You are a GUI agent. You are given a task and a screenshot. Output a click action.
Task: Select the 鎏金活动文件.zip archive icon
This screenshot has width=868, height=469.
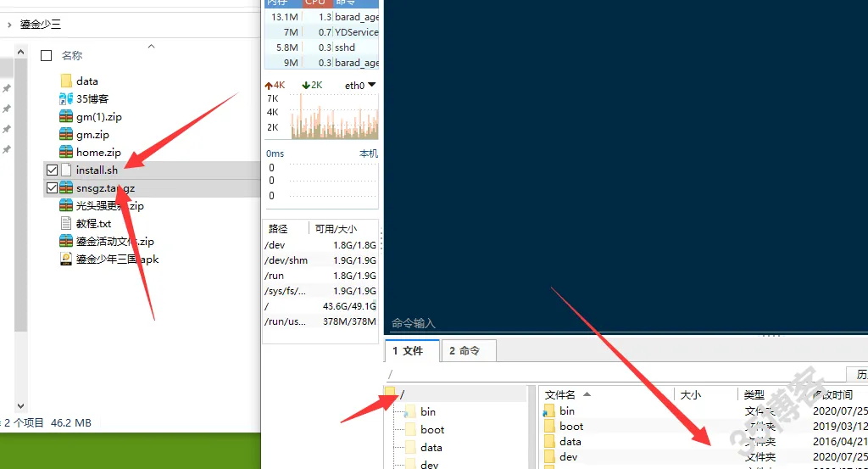(x=66, y=241)
